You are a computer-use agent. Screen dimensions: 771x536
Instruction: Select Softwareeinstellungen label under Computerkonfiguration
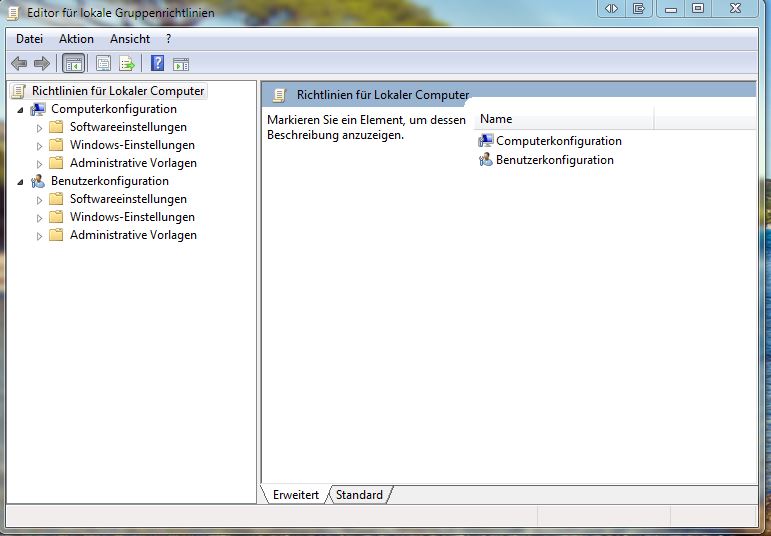pos(128,127)
